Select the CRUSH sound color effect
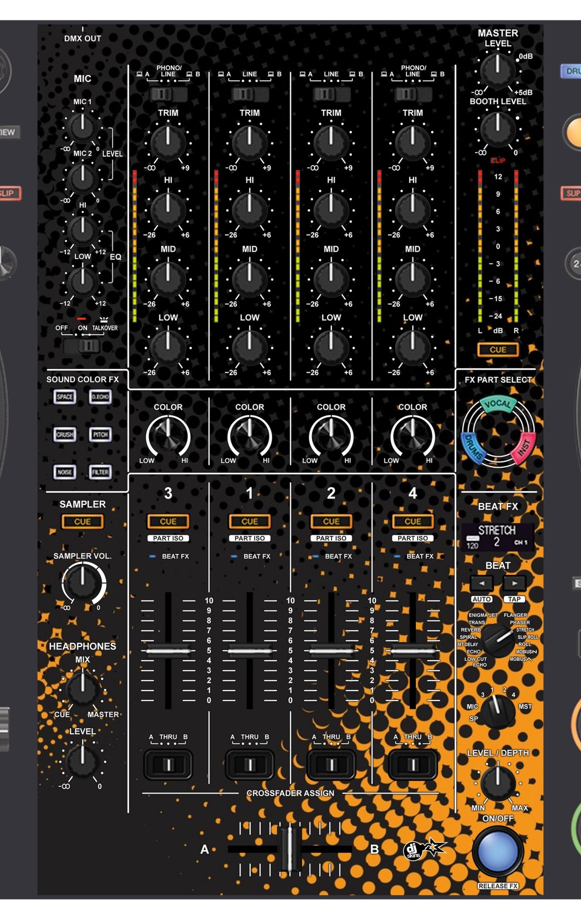This screenshot has width=581, height=924. (x=65, y=434)
